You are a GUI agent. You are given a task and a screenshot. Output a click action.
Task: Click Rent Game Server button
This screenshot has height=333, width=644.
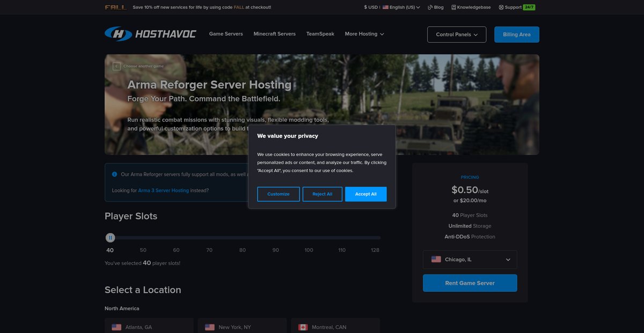[x=470, y=283]
